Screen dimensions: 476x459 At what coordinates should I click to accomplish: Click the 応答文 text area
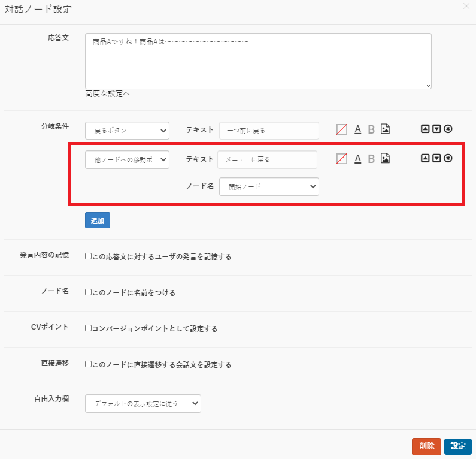258,61
